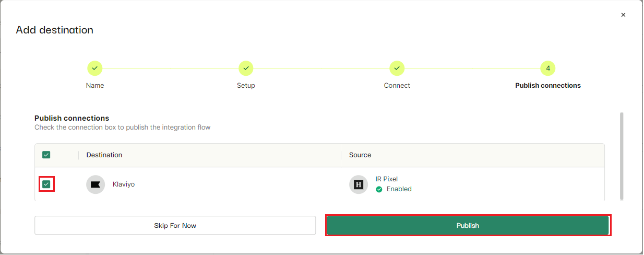Uncheck the Klaviyo connection checkbox
This screenshot has height=255, width=644.
46,184
